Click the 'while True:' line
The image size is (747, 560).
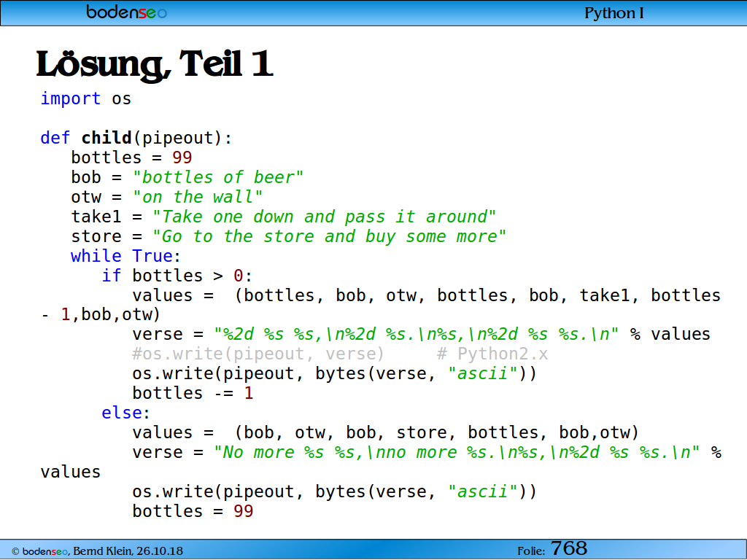[125, 256]
